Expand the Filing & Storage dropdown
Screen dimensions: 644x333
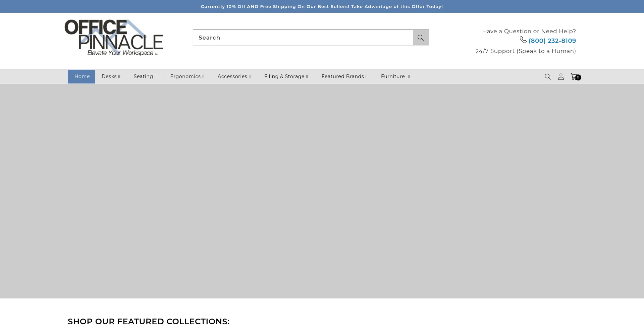286,76
